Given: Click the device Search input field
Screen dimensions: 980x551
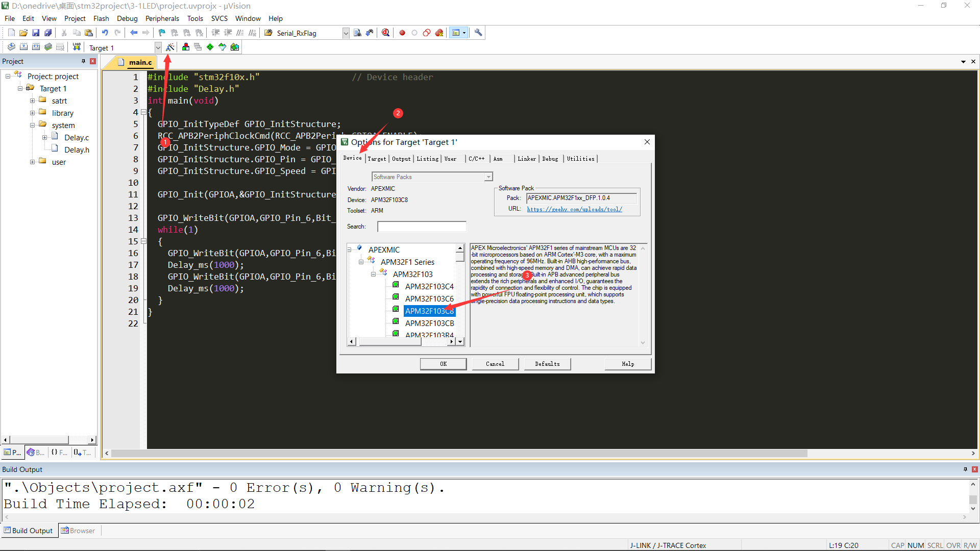Looking at the screenshot, I should 422,227.
